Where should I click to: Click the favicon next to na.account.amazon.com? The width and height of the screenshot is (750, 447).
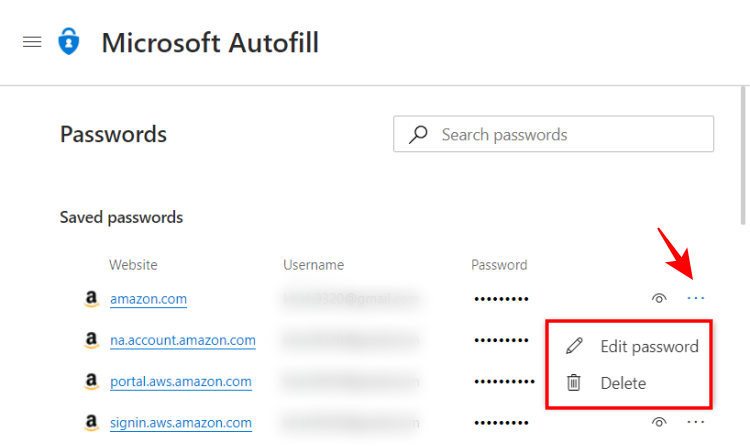pyautogui.click(x=91, y=340)
